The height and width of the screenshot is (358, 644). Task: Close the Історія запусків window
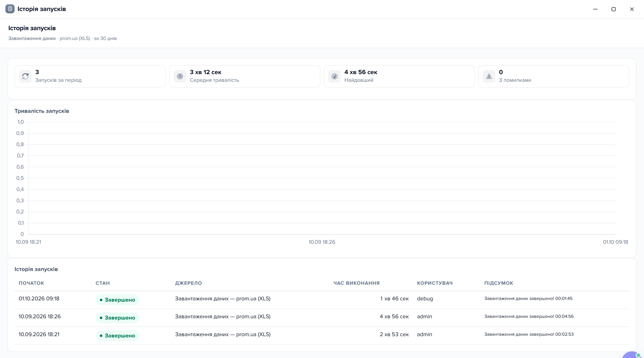[632, 9]
